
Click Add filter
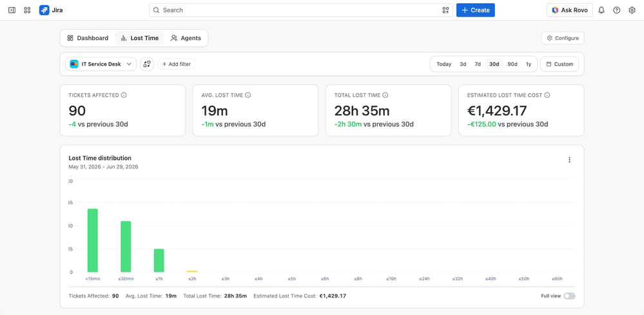pos(176,64)
